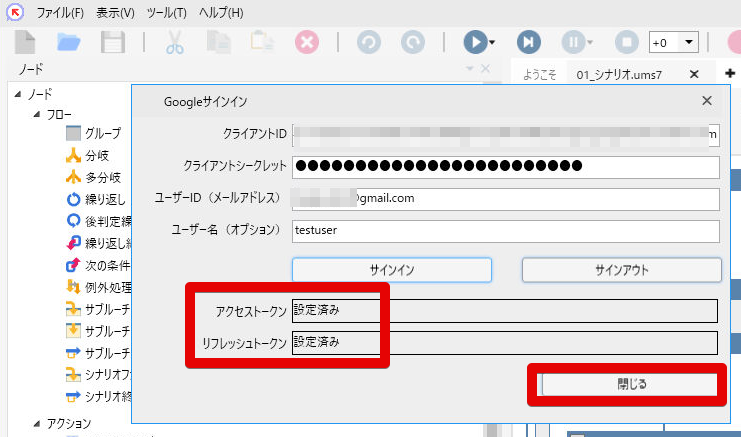Collapse the アクション tree node
This screenshot has width=741, height=437.
pos(37,424)
